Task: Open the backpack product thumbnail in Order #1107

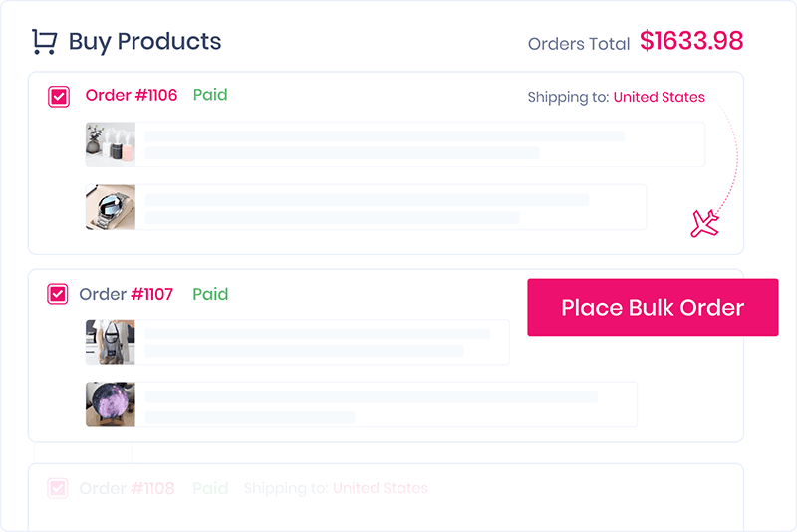Action: pos(111,342)
